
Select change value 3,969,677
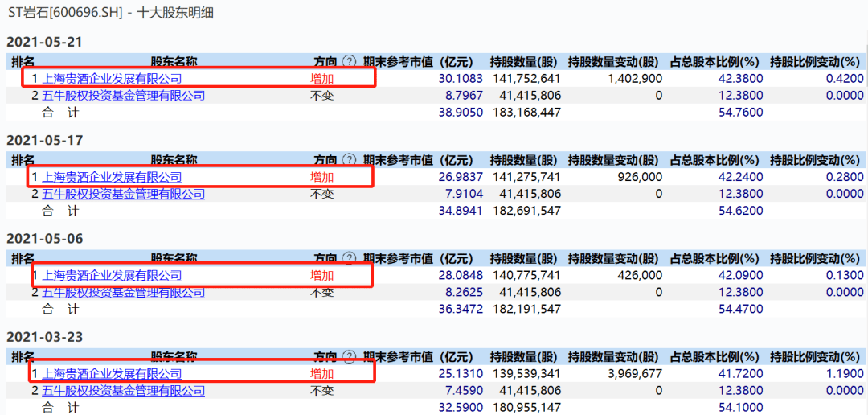[x=635, y=373]
